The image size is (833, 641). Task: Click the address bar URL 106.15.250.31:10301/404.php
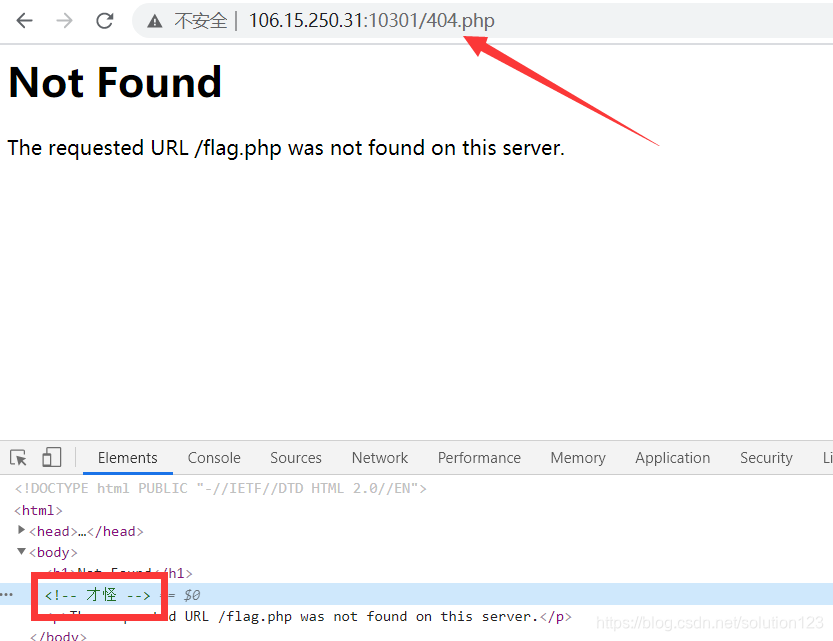pos(371,21)
